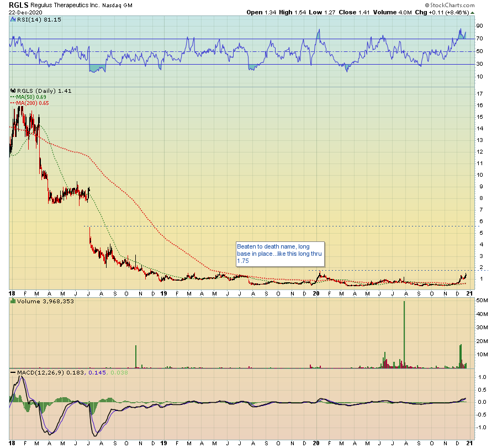Click the -1.0 label on the MACD axis
The width and height of the screenshot is (497, 448).
(482, 428)
